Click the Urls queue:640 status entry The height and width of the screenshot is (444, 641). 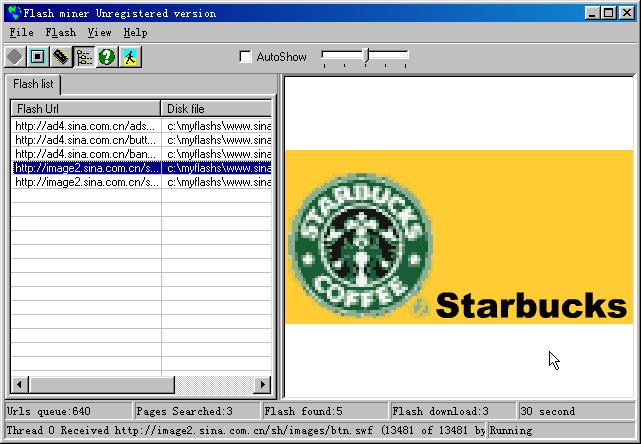69,411
